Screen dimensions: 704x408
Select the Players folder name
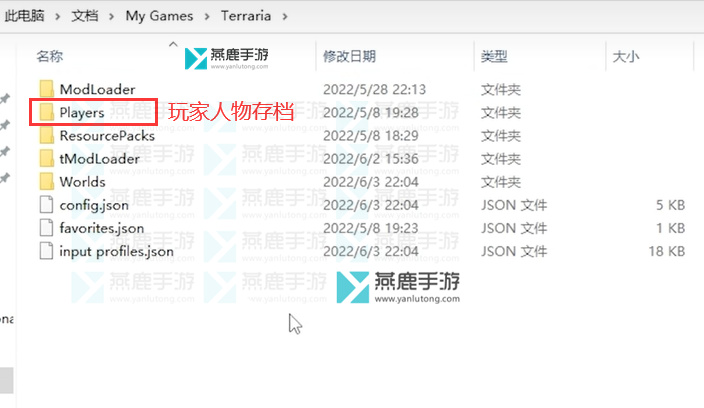coord(82,113)
